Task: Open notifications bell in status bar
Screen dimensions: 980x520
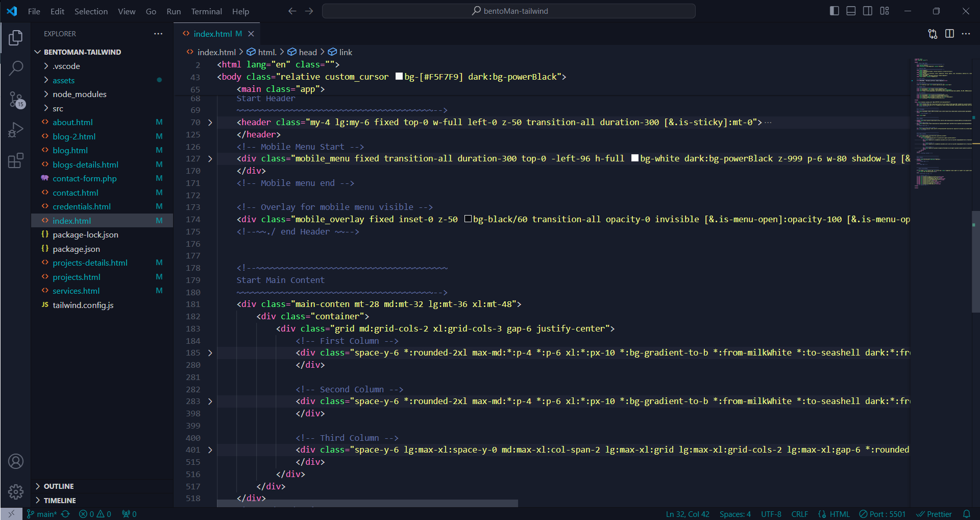Action: point(966,514)
